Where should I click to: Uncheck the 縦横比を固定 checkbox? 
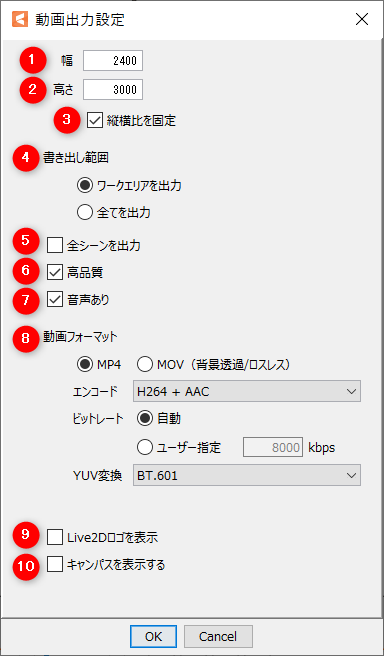coord(95,120)
